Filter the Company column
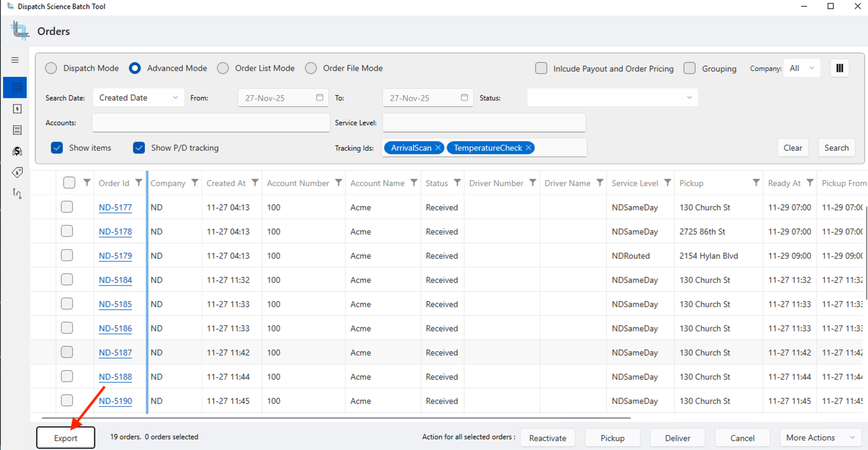The height and width of the screenshot is (450, 868). click(x=194, y=183)
